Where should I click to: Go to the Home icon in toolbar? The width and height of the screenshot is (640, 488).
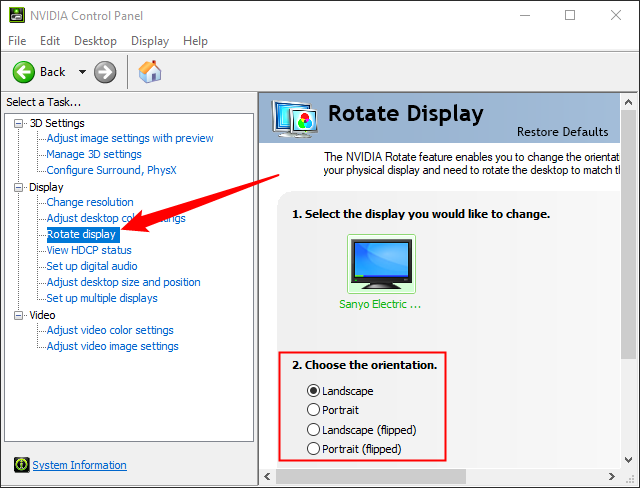150,72
